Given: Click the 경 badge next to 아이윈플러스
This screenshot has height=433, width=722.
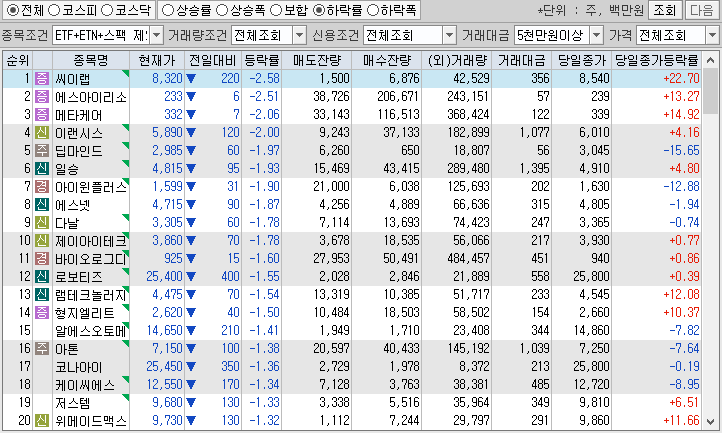Looking at the screenshot, I should click(x=42, y=187).
